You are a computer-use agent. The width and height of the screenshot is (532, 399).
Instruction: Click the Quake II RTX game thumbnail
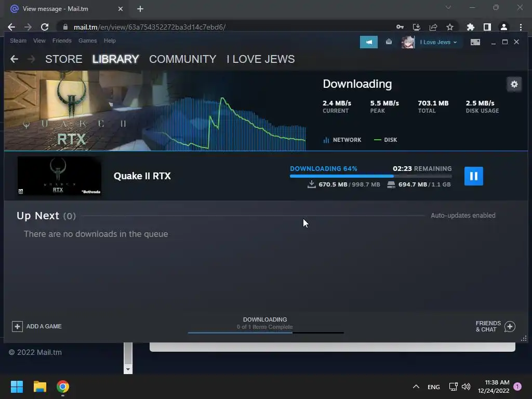pos(59,176)
